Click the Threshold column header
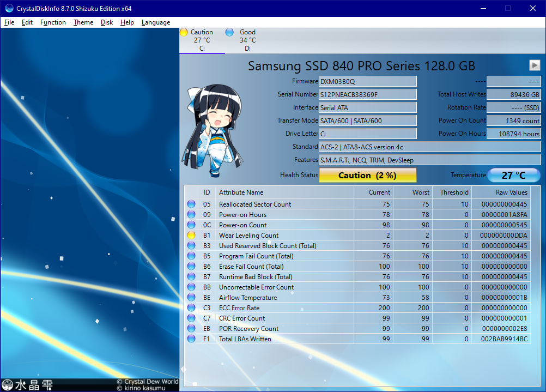The height and width of the screenshot is (392, 546). [x=452, y=192]
